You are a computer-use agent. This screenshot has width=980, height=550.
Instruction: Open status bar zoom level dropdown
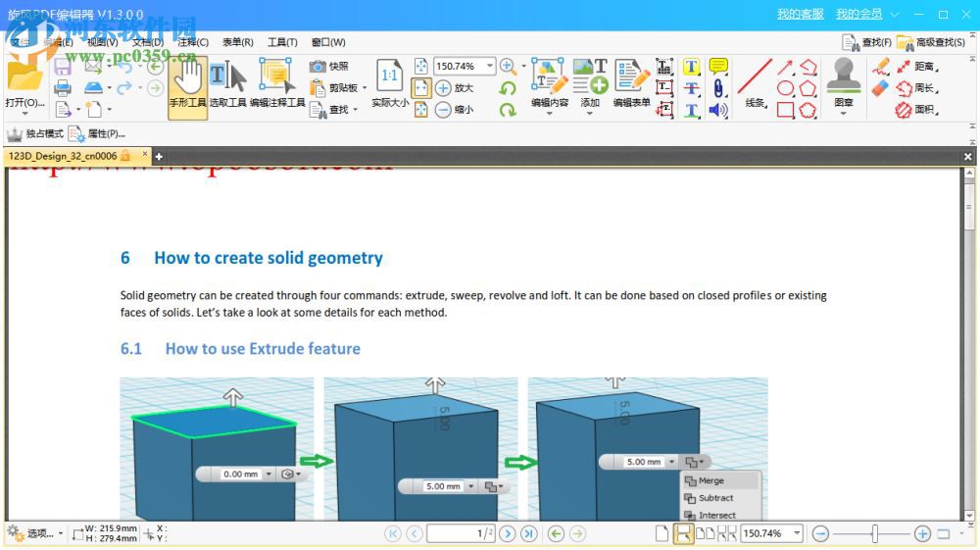[x=797, y=533]
